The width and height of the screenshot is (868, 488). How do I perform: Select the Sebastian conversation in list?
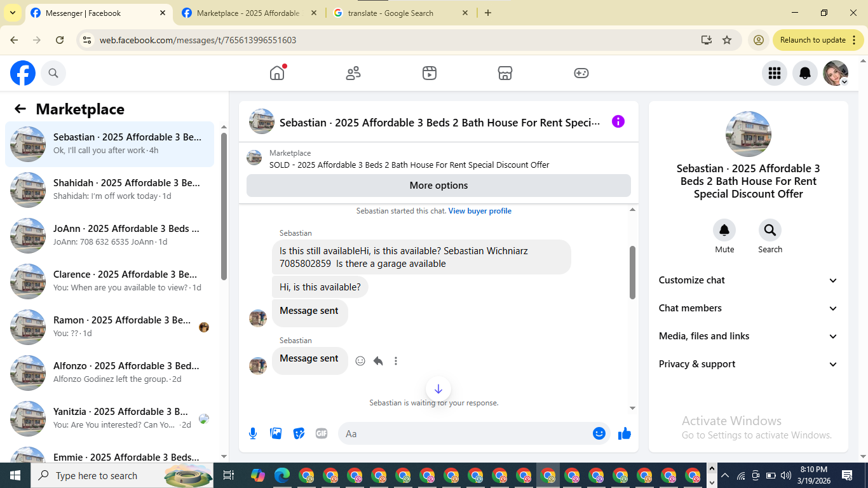pos(109,144)
